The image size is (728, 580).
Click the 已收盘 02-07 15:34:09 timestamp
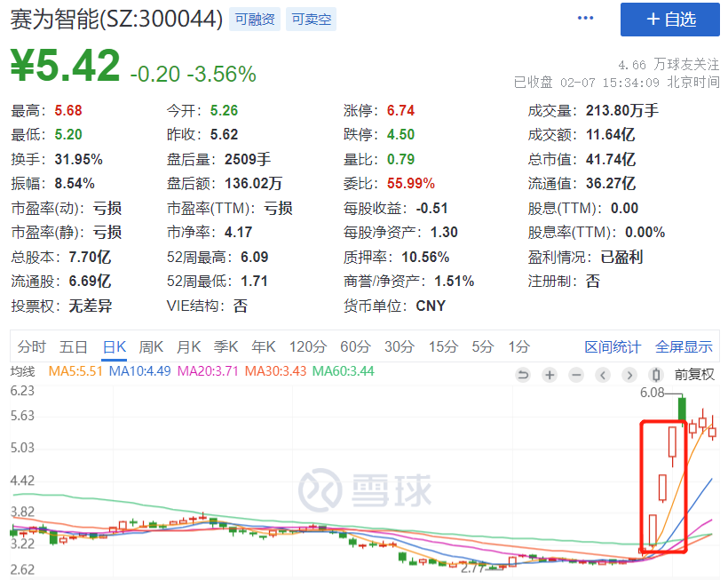pyautogui.click(x=616, y=83)
